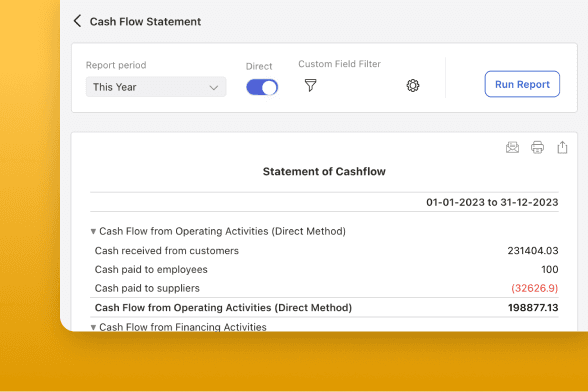The width and height of the screenshot is (588, 392).
Task: Share or export the report
Action: 562,147
